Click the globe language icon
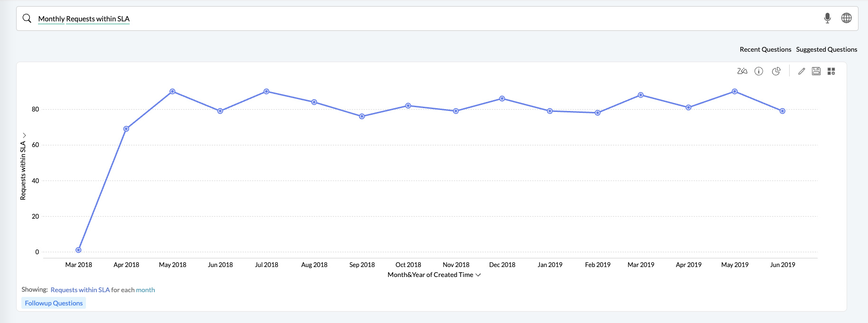The image size is (868, 323). click(846, 18)
